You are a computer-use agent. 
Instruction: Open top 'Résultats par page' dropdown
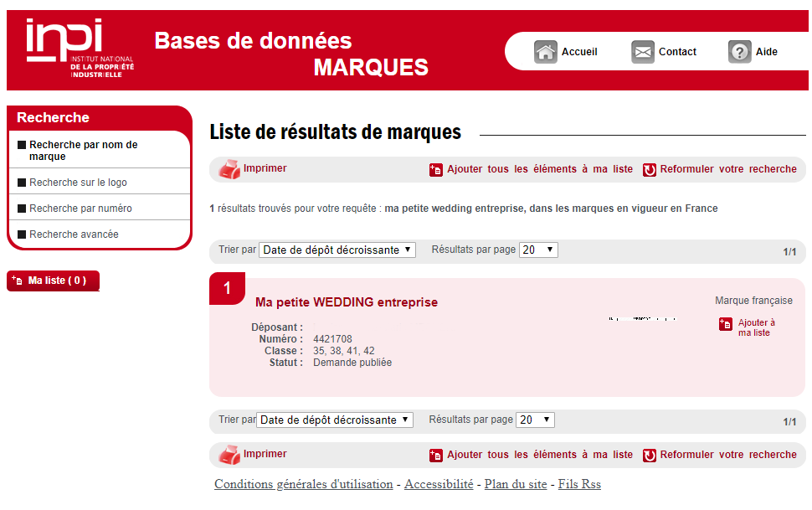coord(538,250)
